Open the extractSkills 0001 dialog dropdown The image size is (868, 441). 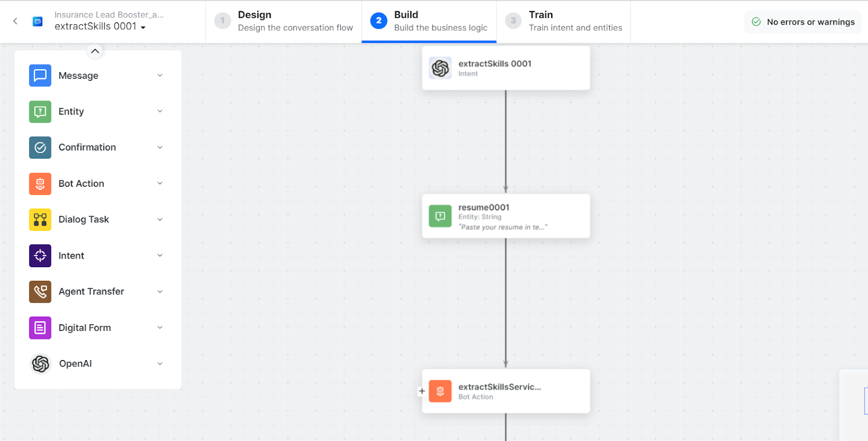(143, 27)
